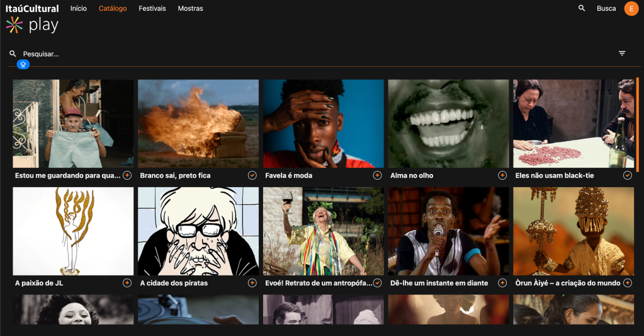Viewport: 644px width, 336px height.
Task: Add 'Favela é moda' to list with plus icon
Action: (x=377, y=175)
